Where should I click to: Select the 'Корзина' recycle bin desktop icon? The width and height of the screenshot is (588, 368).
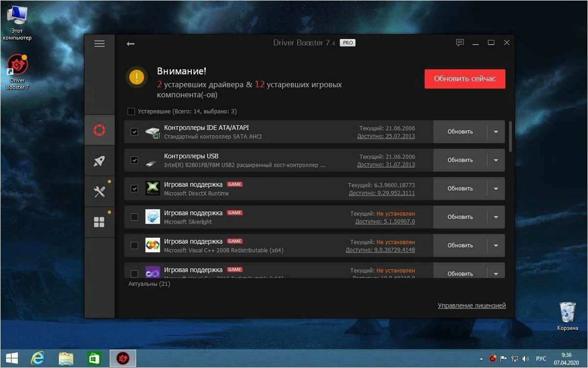567,316
